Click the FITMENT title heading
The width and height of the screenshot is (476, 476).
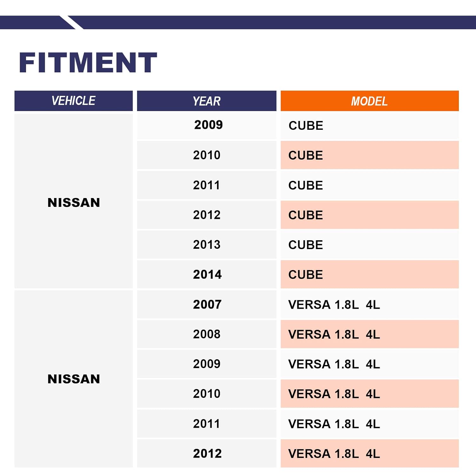(88, 63)
